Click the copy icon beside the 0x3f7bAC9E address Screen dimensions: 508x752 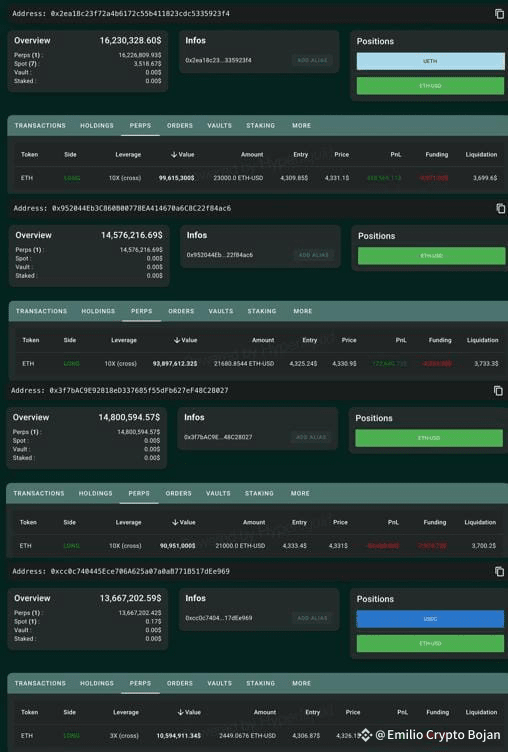coord(498,391)
